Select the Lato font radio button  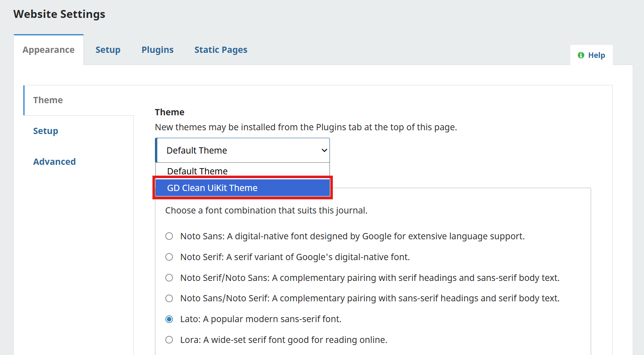point(169,319)
